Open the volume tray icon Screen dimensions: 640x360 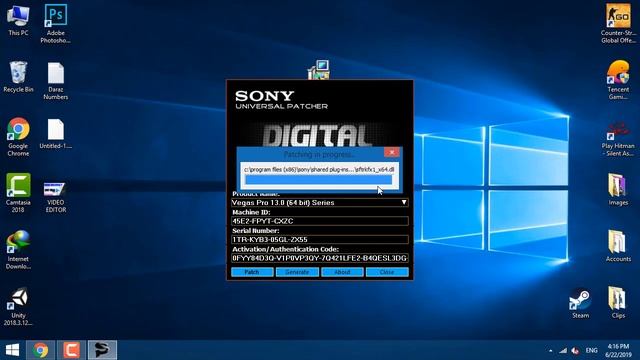(576, 350)
